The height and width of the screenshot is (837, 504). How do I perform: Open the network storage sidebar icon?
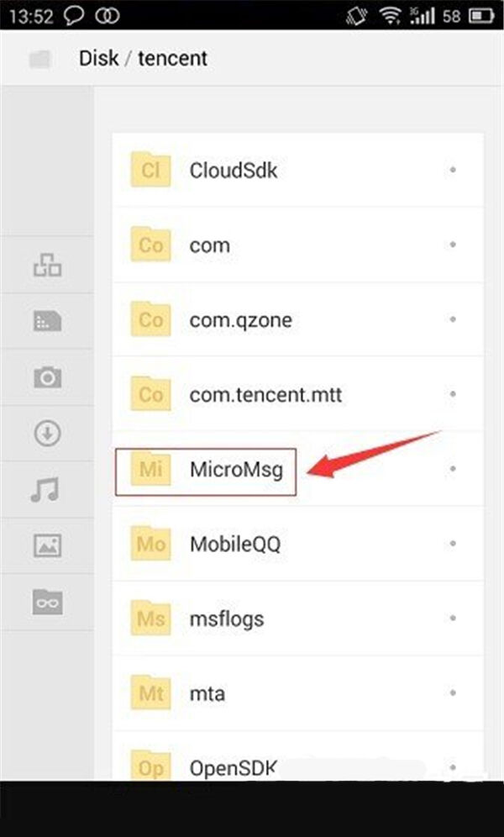pyautogui.click(x=47, y=265)
